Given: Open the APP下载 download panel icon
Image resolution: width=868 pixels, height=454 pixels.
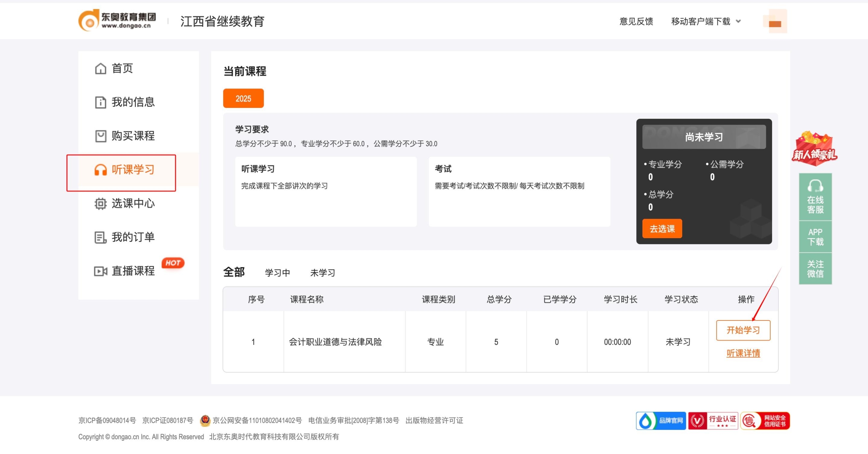Looking at the screenshot, I should [815, 236].
